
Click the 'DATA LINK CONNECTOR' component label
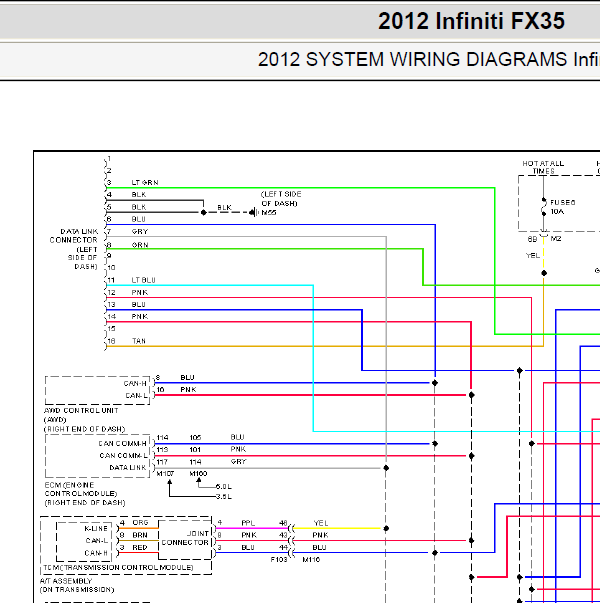click(x=74, y=235)
